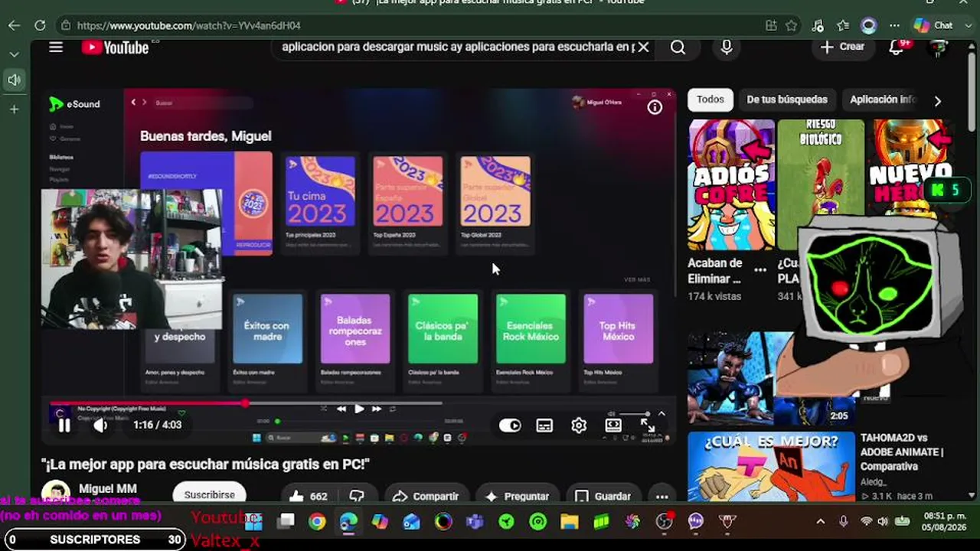Dislike the video
The height and width of the screenshot is (551, 980).
pyautogui.click(x=357, y=496)
